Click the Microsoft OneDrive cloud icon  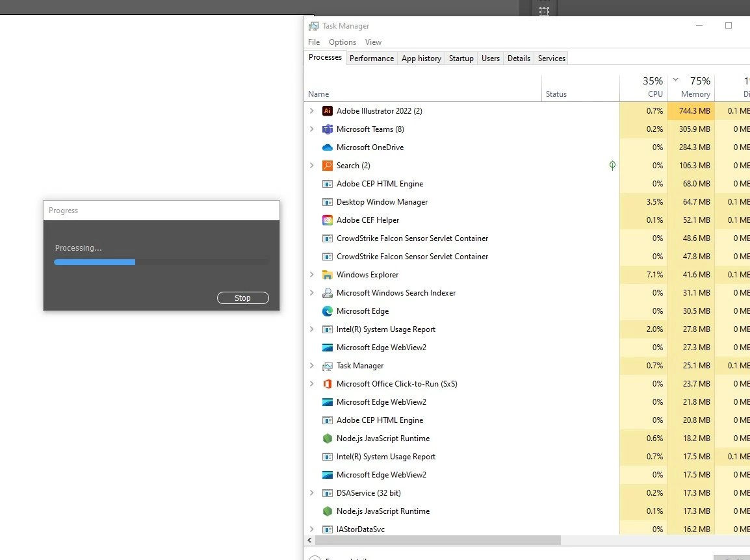327,147
